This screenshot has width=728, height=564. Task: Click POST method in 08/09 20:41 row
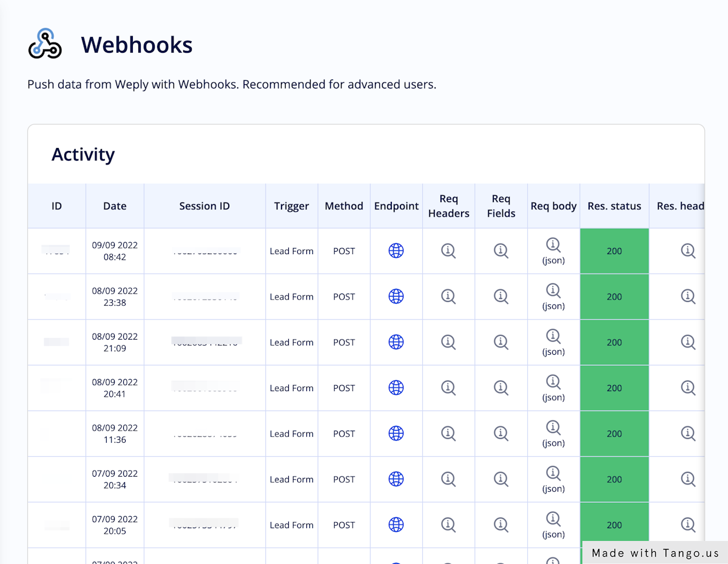(x=344, y=388)
